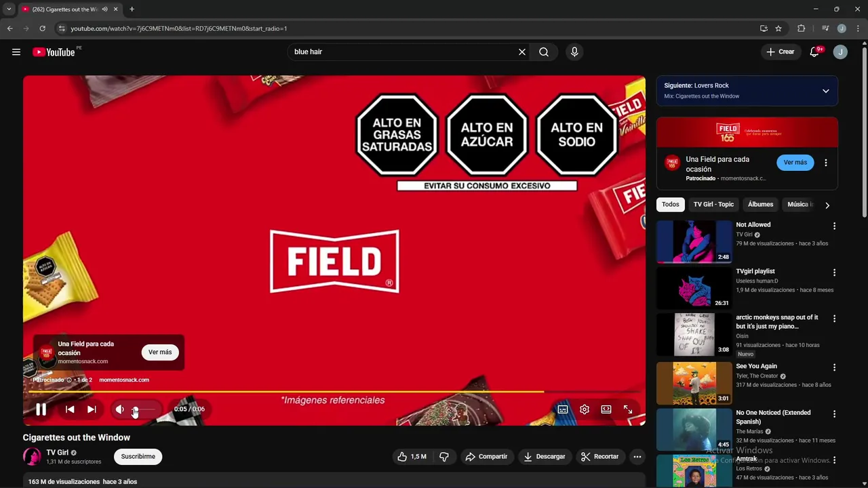Seek on the yellow ad progress bar

click(x=335, y=391)
